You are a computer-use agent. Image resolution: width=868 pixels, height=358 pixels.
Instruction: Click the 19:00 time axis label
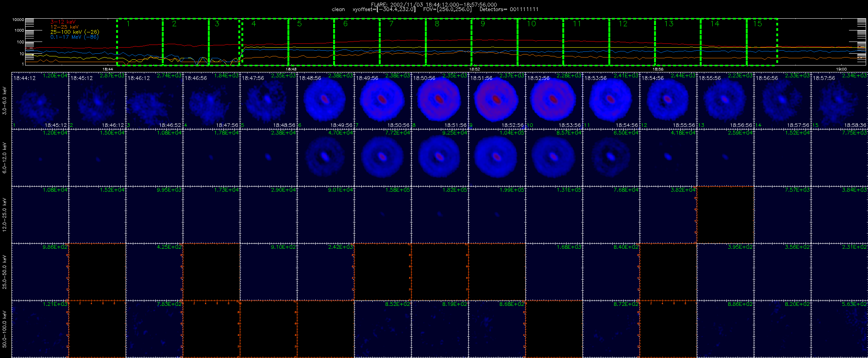(x=841, y=69)
